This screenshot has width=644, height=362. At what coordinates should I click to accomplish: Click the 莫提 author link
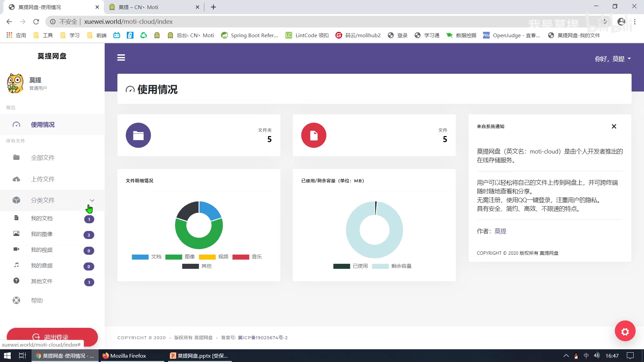(x=500, y=231)
